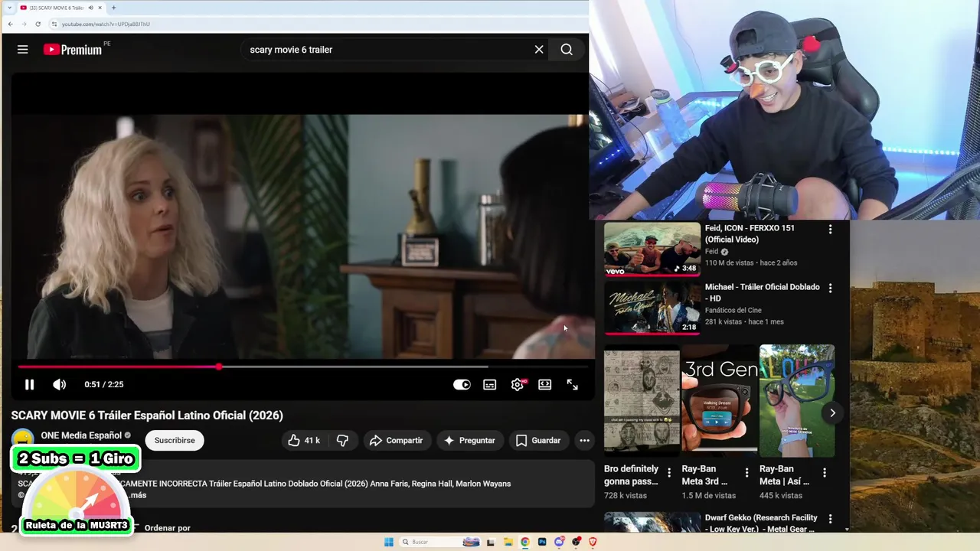980x551 pixels.
Task: Open the tab search dropdown arrow
Action: pos(9,8)
